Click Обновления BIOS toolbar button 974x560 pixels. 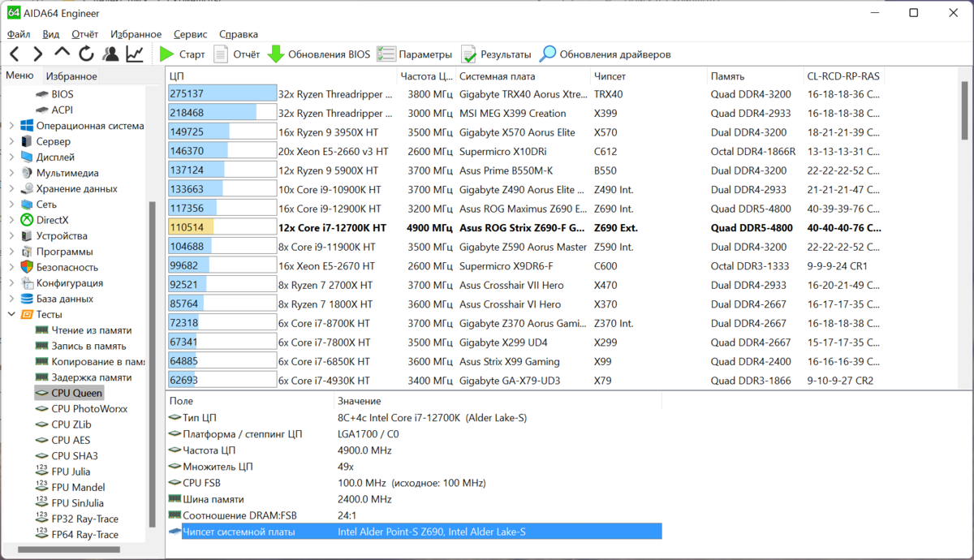pos(319,54)
